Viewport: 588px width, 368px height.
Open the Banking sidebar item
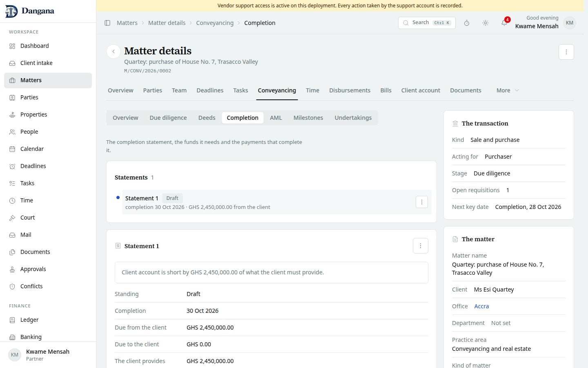[x=48, y=337]
